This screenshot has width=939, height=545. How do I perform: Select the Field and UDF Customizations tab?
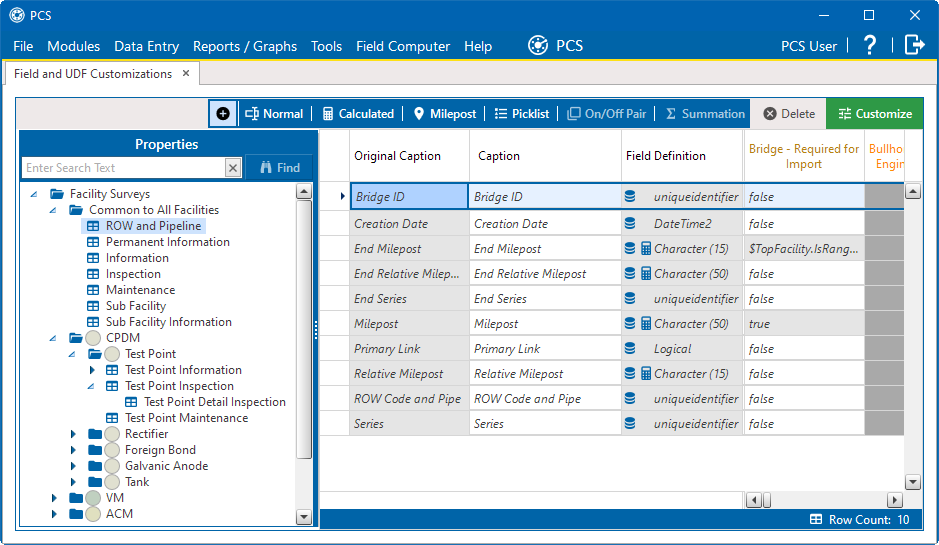(x=93, y=74)
